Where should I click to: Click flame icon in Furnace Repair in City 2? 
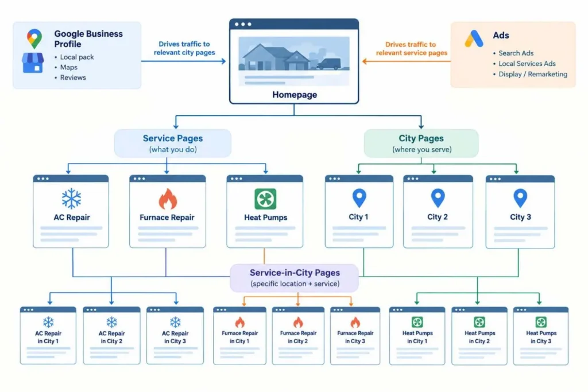(298, 322)
